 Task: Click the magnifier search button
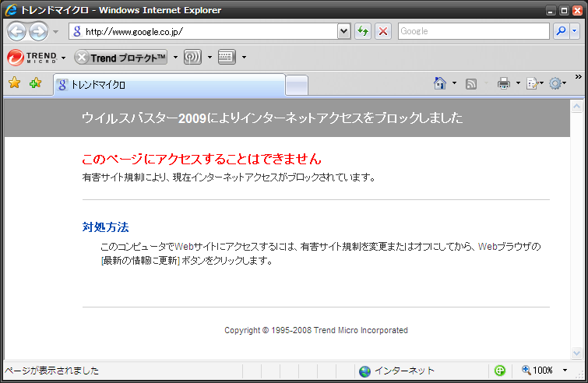point(561,31)
